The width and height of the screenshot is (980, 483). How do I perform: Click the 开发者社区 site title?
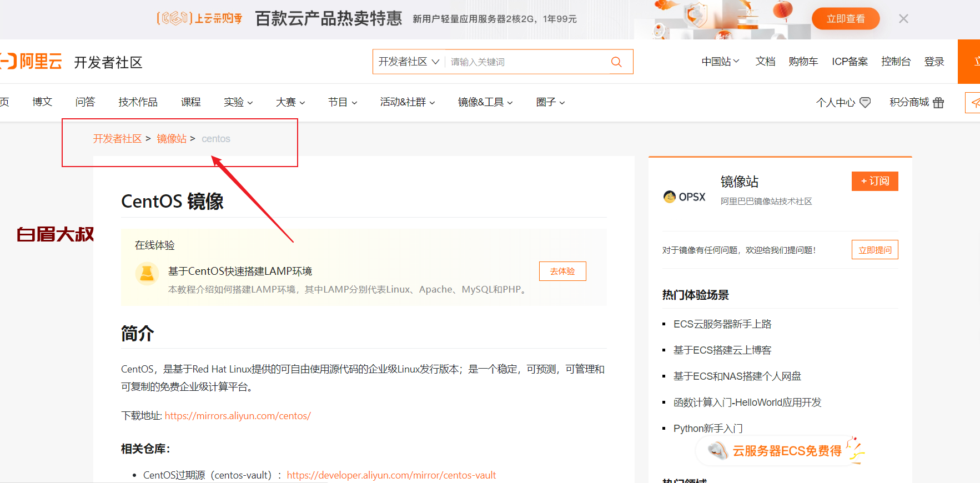pos(108,62)
